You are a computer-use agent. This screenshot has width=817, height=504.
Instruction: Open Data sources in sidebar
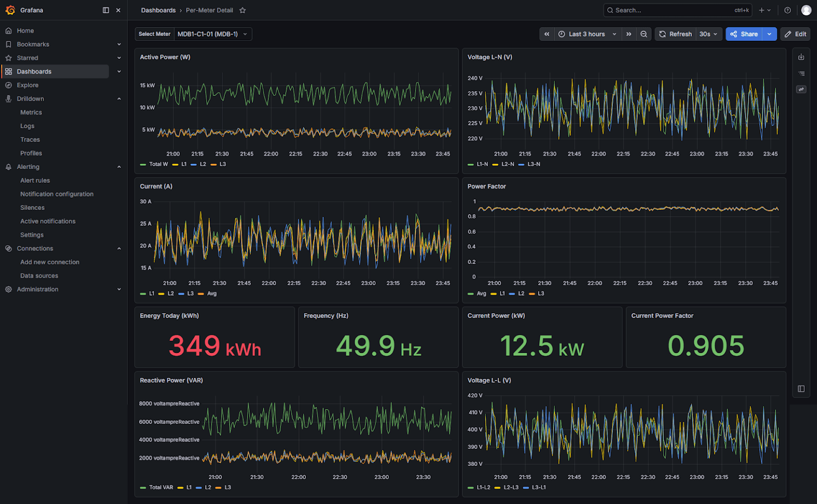(39, 276)
